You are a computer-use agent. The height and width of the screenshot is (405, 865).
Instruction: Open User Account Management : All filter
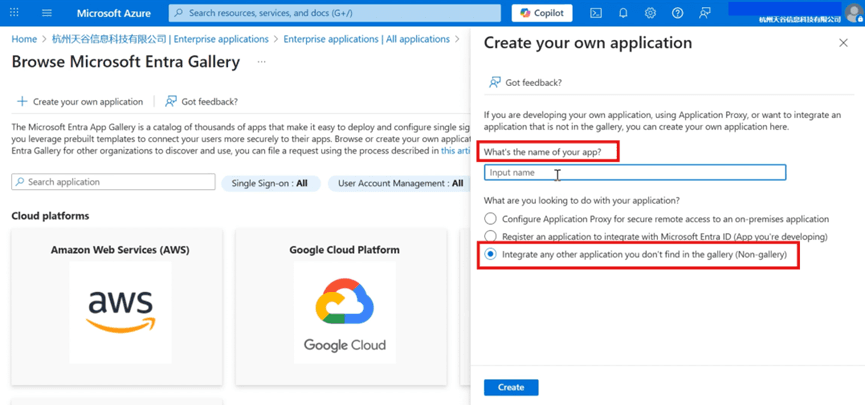(x=400, y=183)
